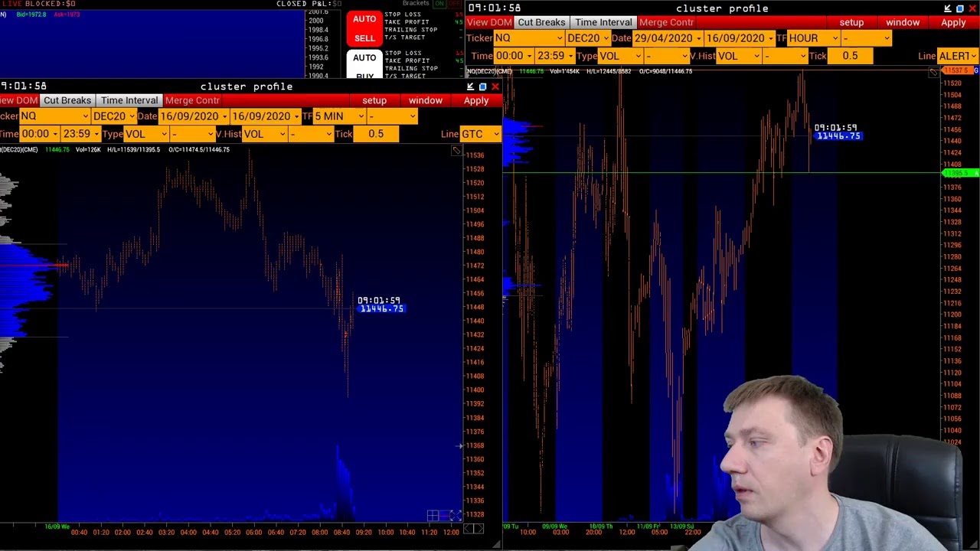Click buy-side TAKE PROFIT value

click(459, 60)
